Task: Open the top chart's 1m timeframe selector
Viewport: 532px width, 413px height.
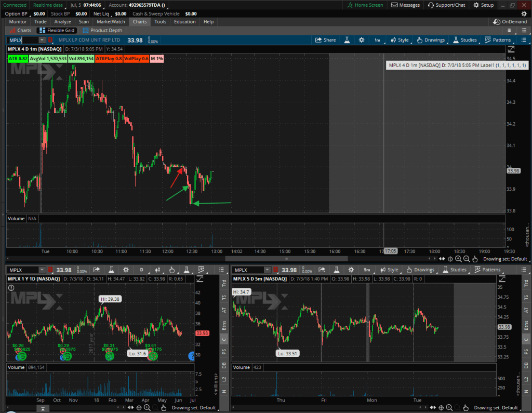Action: pos(378,40)
